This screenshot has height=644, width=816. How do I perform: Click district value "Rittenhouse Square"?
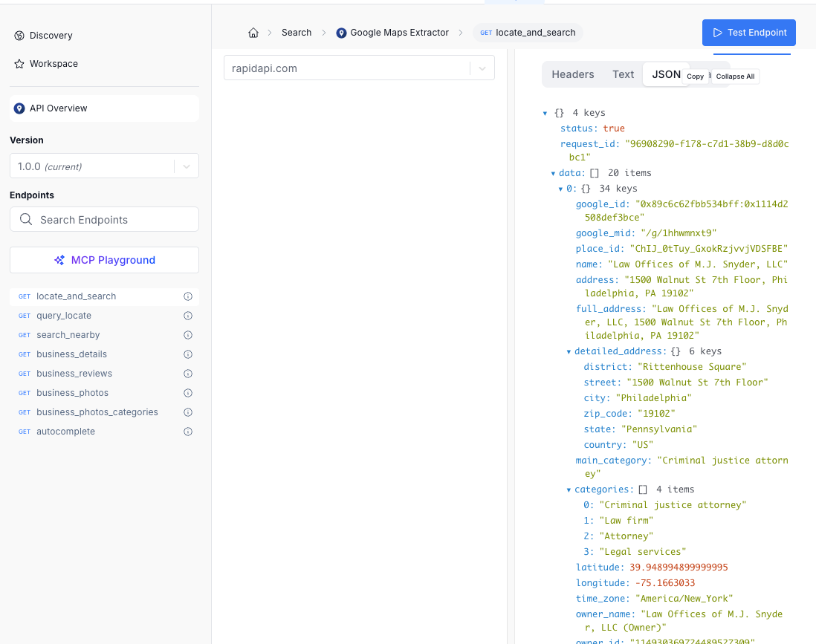tap(692, 367)
